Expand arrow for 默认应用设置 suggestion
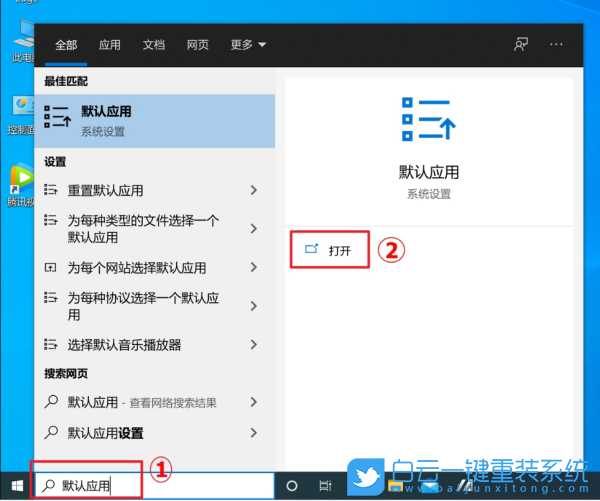Viewport: 600px width, 501px height. (x=253, y=433)
